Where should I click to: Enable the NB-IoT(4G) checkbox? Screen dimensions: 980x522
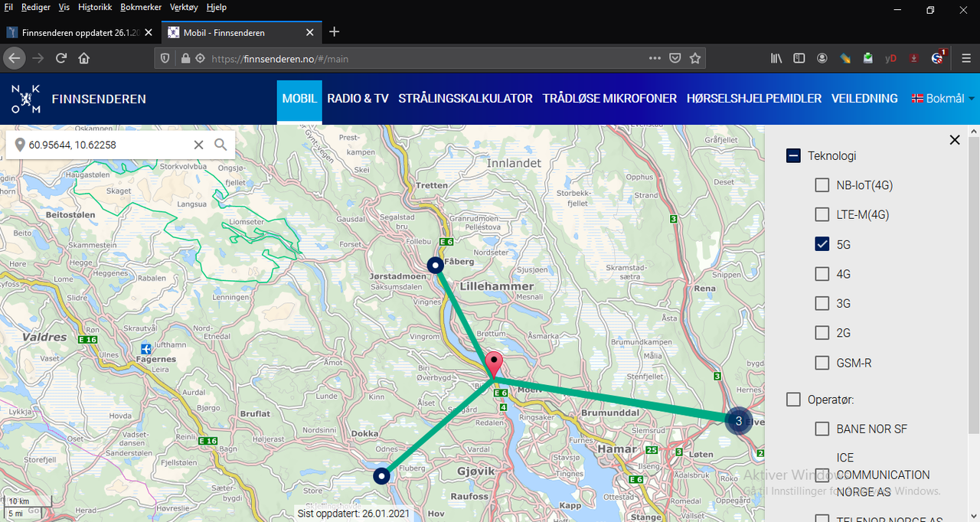tap(822, 185)
